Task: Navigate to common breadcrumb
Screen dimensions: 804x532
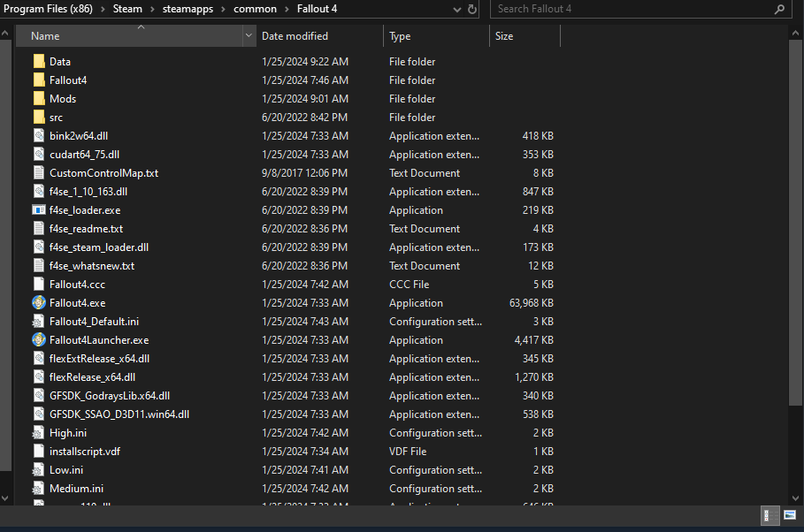Action: tap(255, 9)
